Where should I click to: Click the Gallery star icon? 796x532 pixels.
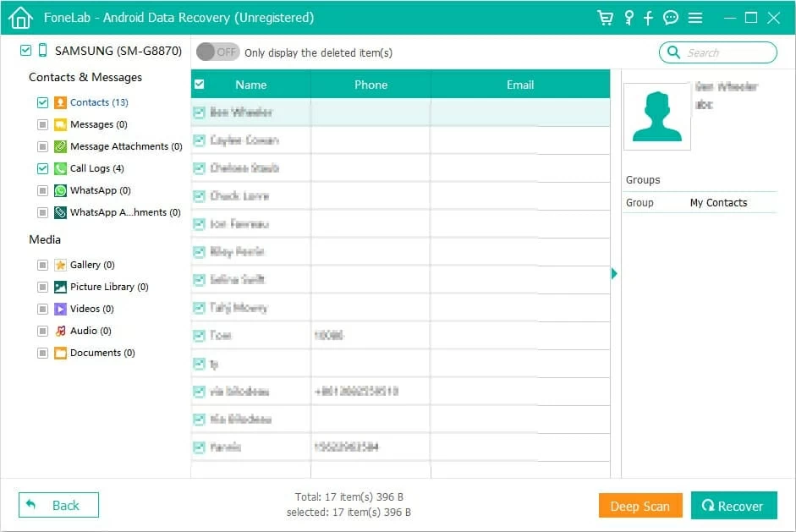(x=61, y=265)
